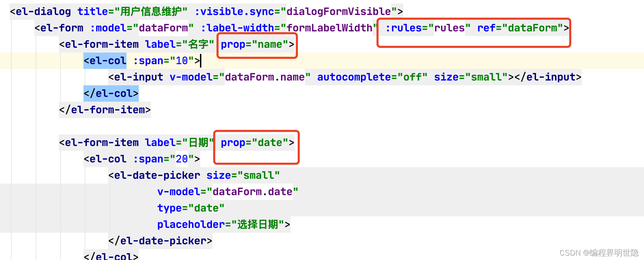
Task: Click the :span="10" attribute
Action: click(x=163, y=61)
